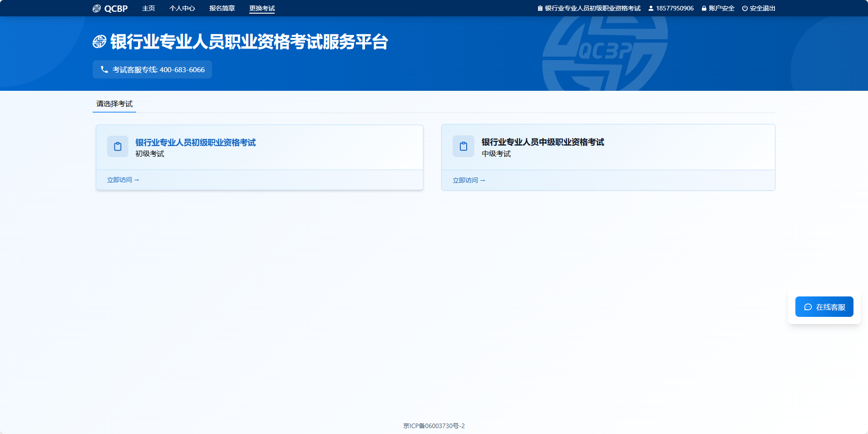This screenshot has height=434, width=868.
Task: Click the user icon beside 18577950906
Action: [x=651, y=8]
